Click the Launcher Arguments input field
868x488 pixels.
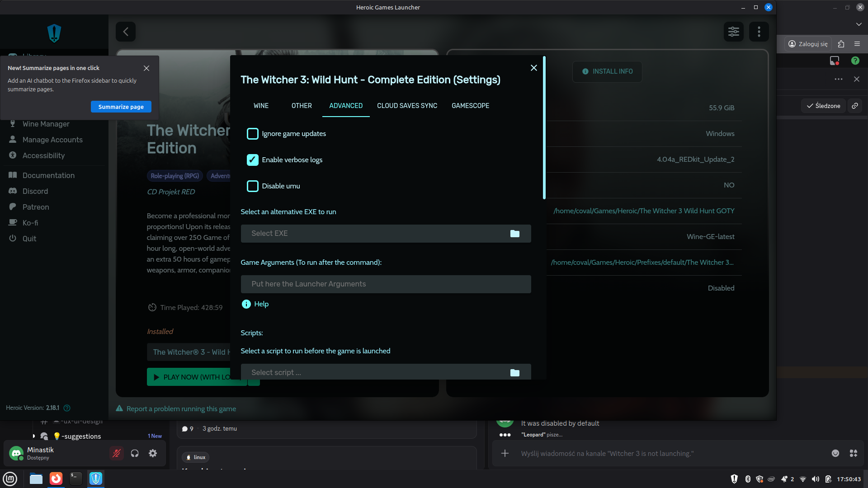coord(385,284)
